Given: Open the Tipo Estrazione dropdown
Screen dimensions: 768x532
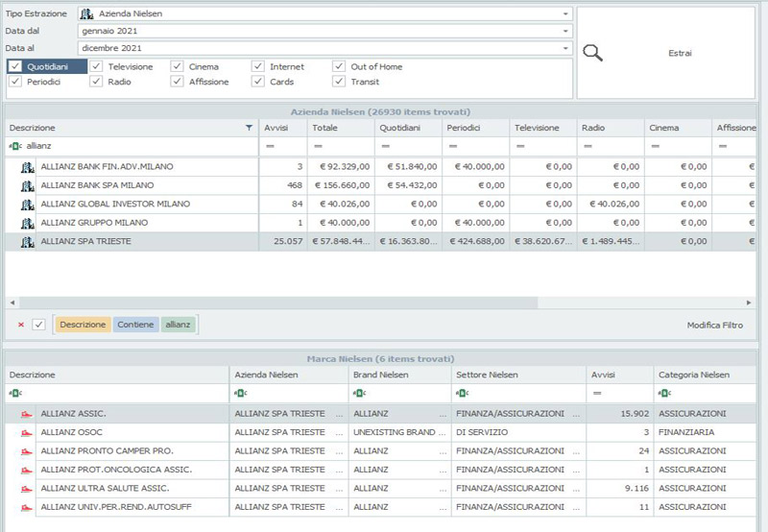Looking at the screenshot, I should coord(566,14).
